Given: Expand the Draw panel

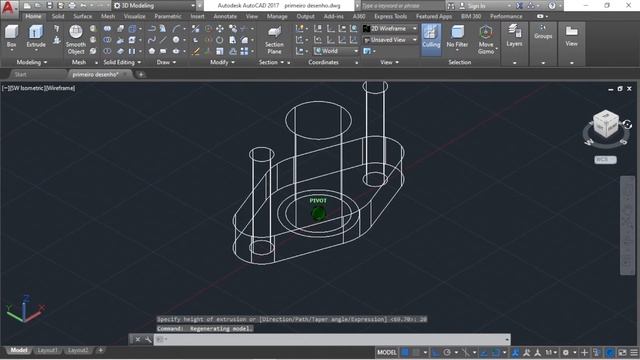Looking at the screenshot, I should coord(166,62).
